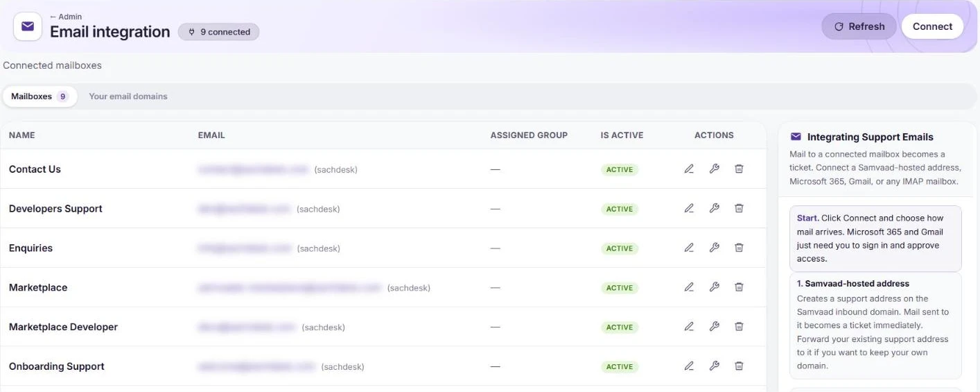Screen dimensions: 980x392
Task: Click the Start instructions card
Action: click(875, 238)
